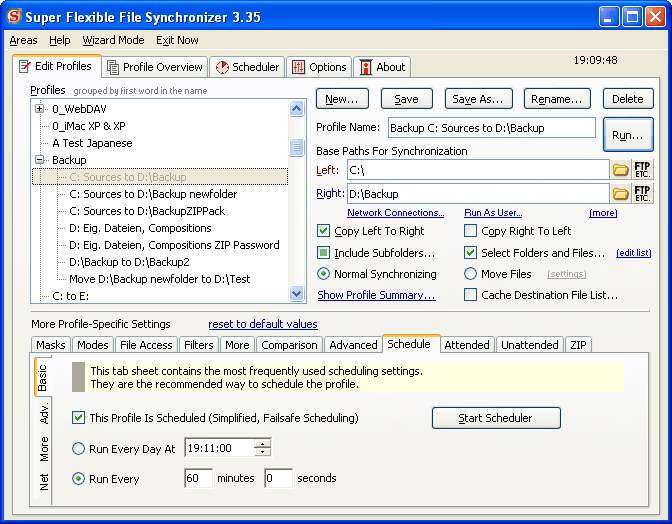672x524 pixels.
Task: Click the Save button
Action: [x=406, y=99]
